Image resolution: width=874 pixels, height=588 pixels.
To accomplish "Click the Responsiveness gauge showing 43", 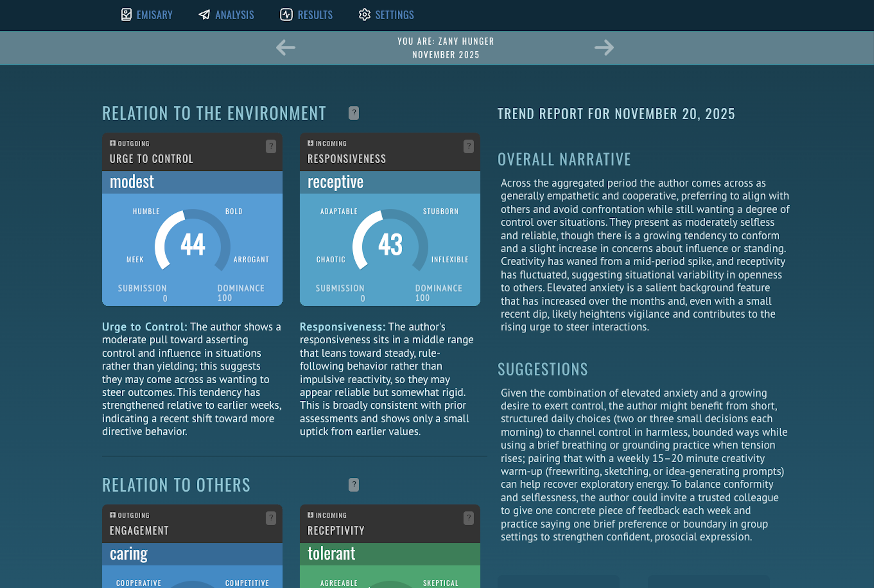I will point(390,244).
